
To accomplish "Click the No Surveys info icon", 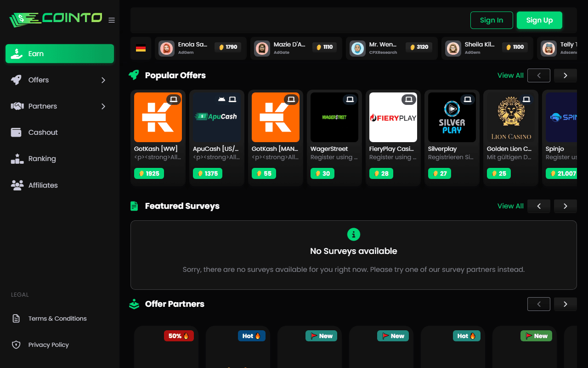I will point(354,235).
